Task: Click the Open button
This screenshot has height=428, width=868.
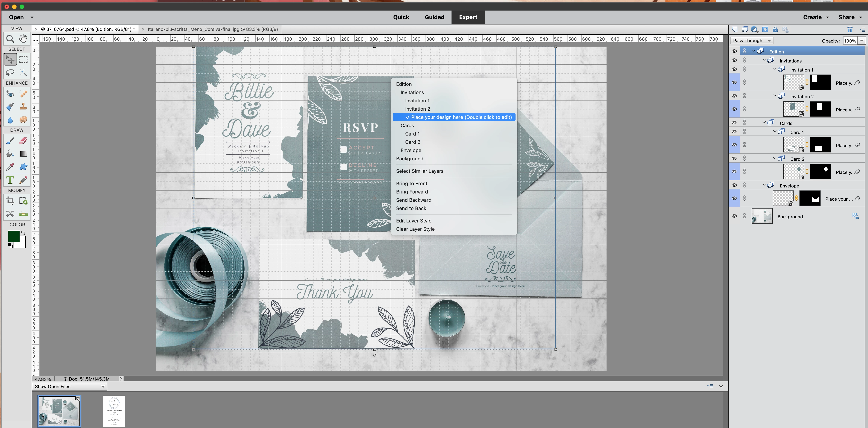Action: 16,17
